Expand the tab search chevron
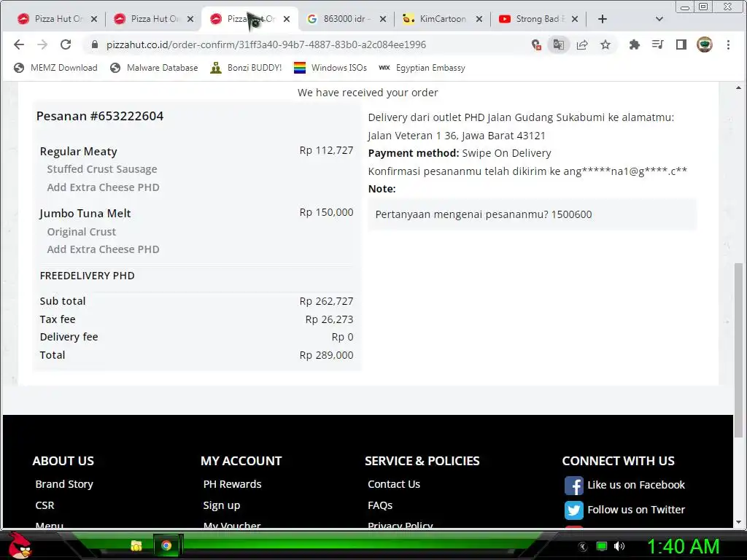The image size is (747, 560). (659, 19)
